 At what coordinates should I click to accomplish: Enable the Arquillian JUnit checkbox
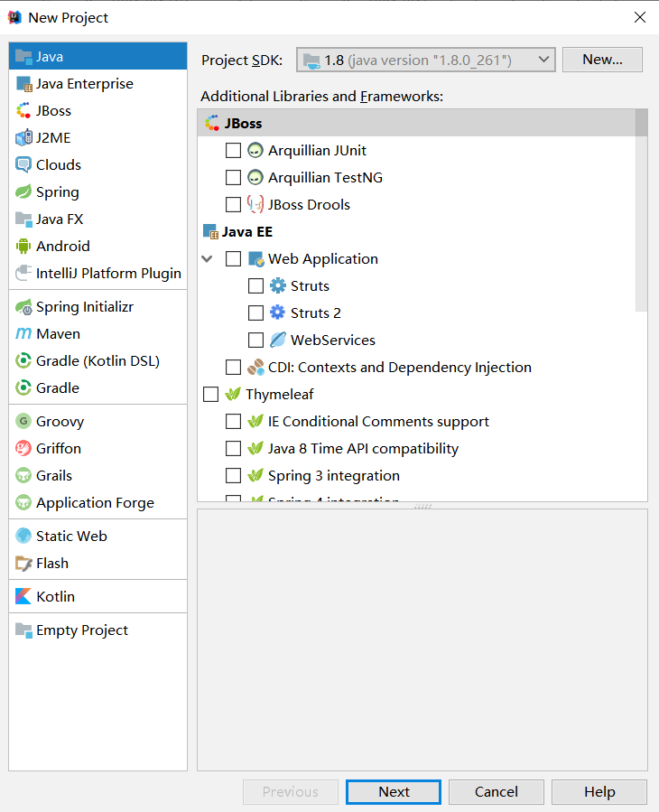[234, 151]
